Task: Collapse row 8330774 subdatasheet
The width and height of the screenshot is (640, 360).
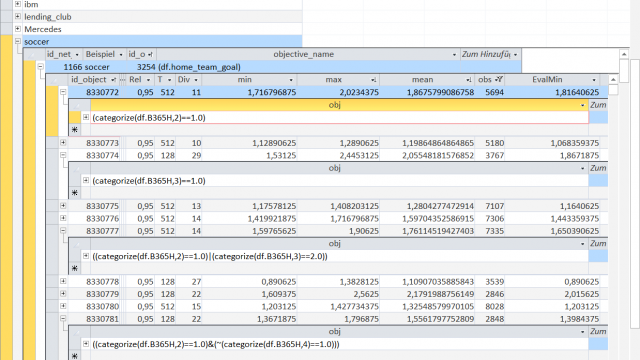Action: [63, 155]
